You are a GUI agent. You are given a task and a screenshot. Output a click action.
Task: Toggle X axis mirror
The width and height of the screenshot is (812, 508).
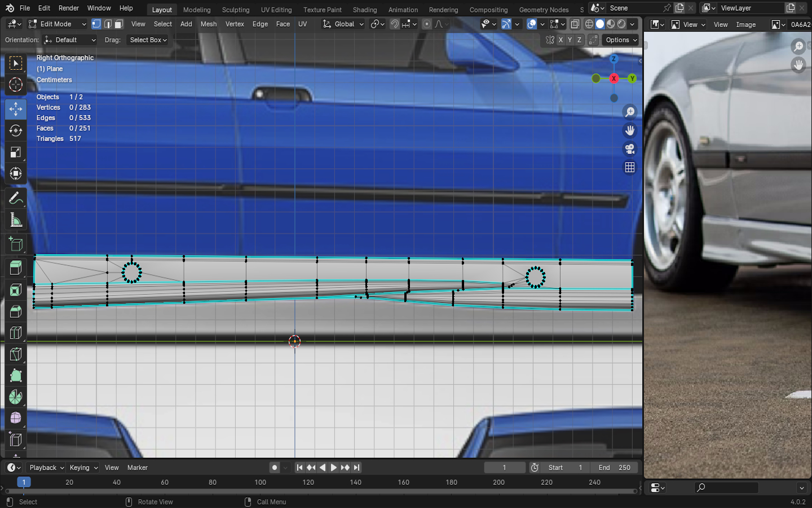tap(561, 40)
